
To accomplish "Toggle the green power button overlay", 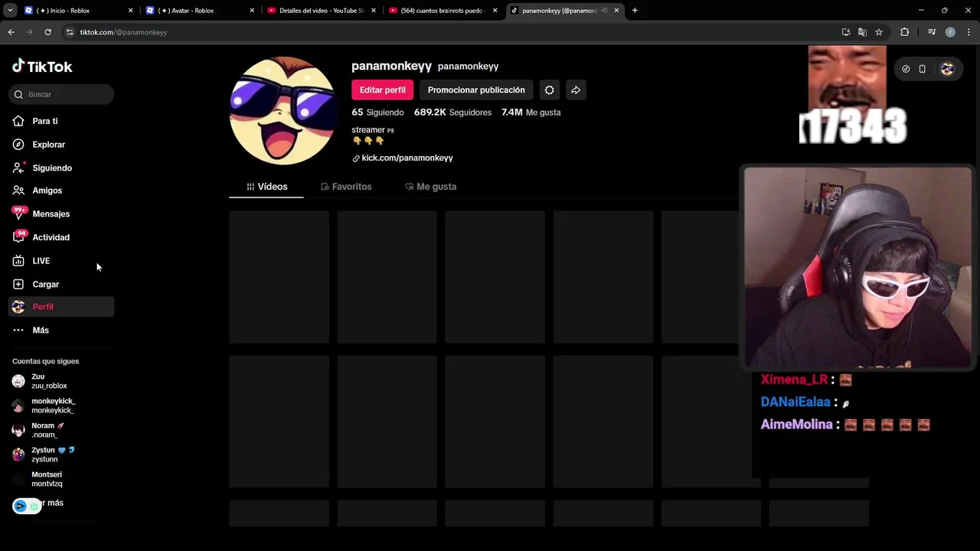I will click(34, 507).
